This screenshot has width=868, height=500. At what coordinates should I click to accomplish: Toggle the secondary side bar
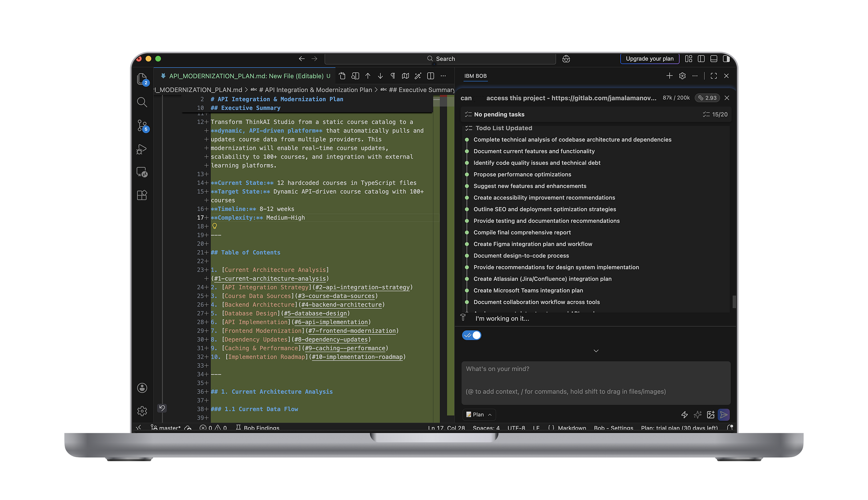(x=726, y=59)
